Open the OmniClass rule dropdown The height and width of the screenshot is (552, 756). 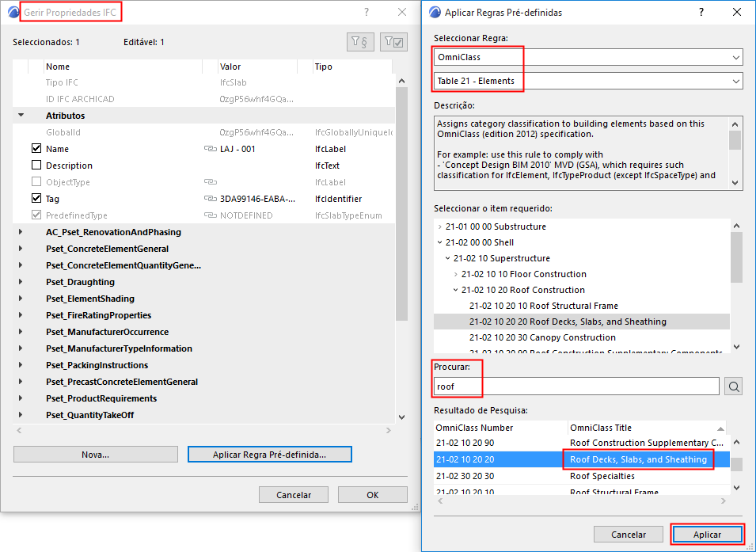click(587, 57)
